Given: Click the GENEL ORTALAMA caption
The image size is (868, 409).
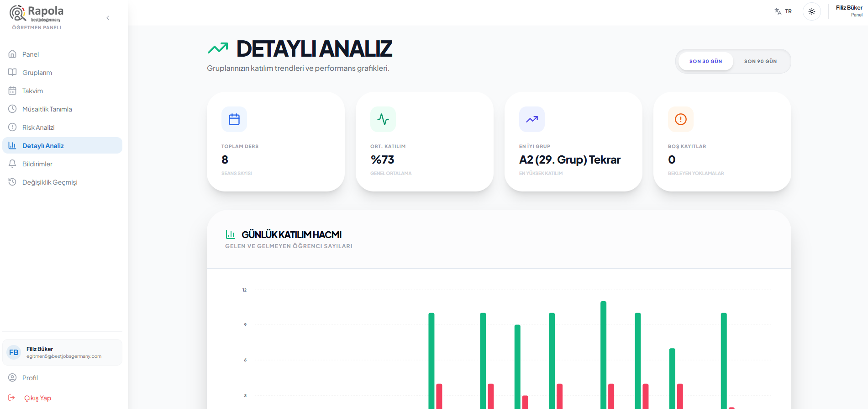Looking at the screenshot, I should (x=391, y=173).
